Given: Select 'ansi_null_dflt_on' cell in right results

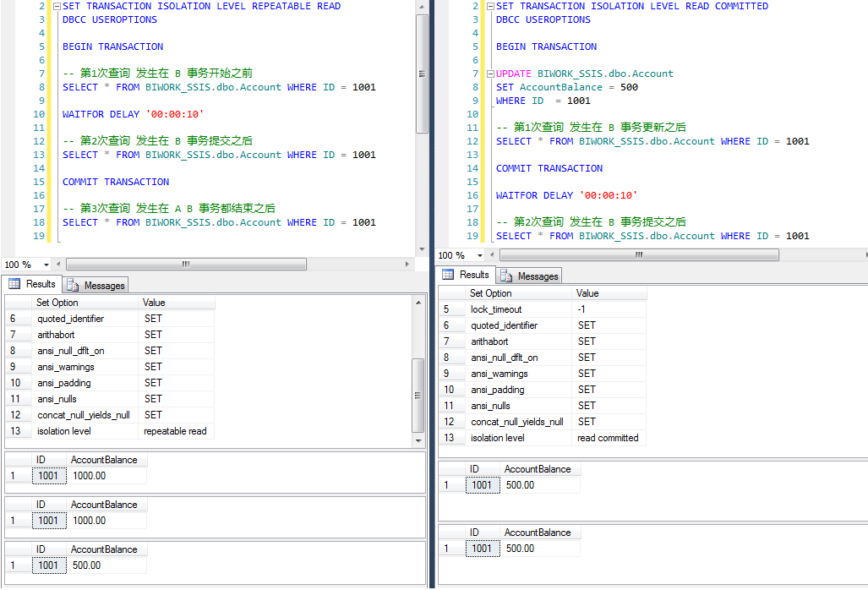Looking at the screenshot, I should point(518,358).
